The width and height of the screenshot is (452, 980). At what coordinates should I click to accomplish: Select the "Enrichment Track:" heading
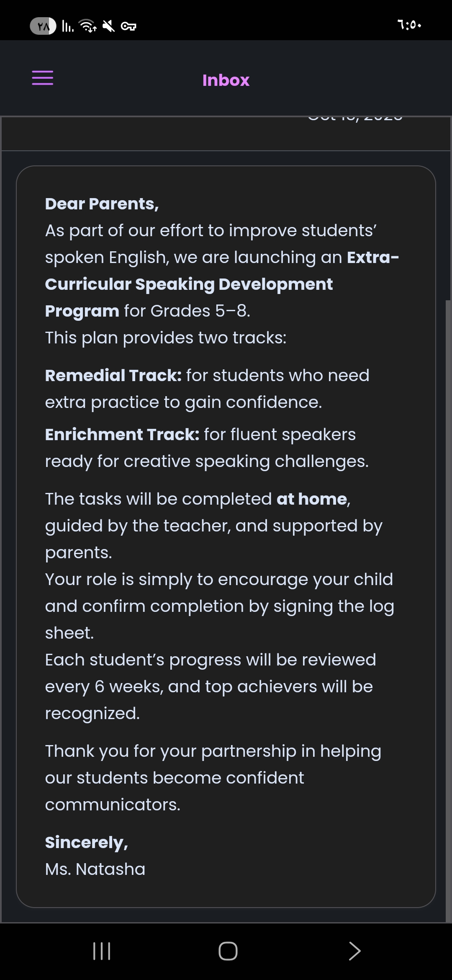click(x=122, y=435)
